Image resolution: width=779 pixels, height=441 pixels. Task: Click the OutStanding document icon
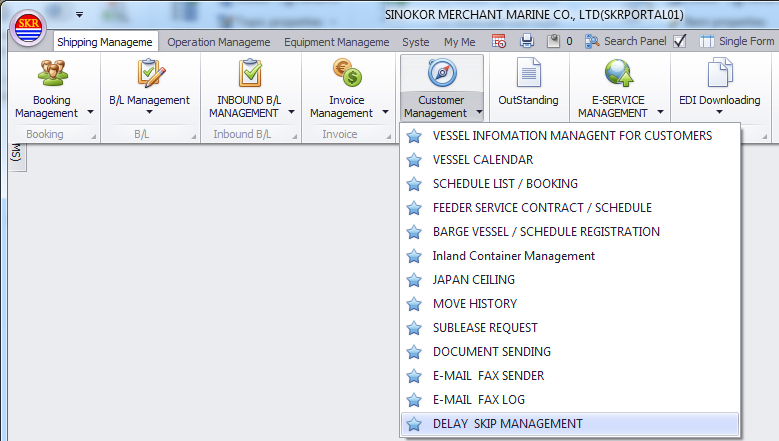tap(527, 74)
